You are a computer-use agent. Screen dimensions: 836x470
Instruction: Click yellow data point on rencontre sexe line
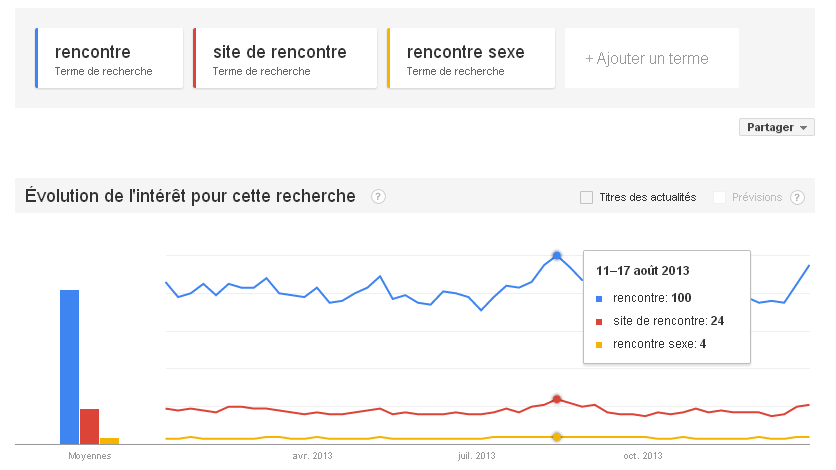tap(557, 436)
